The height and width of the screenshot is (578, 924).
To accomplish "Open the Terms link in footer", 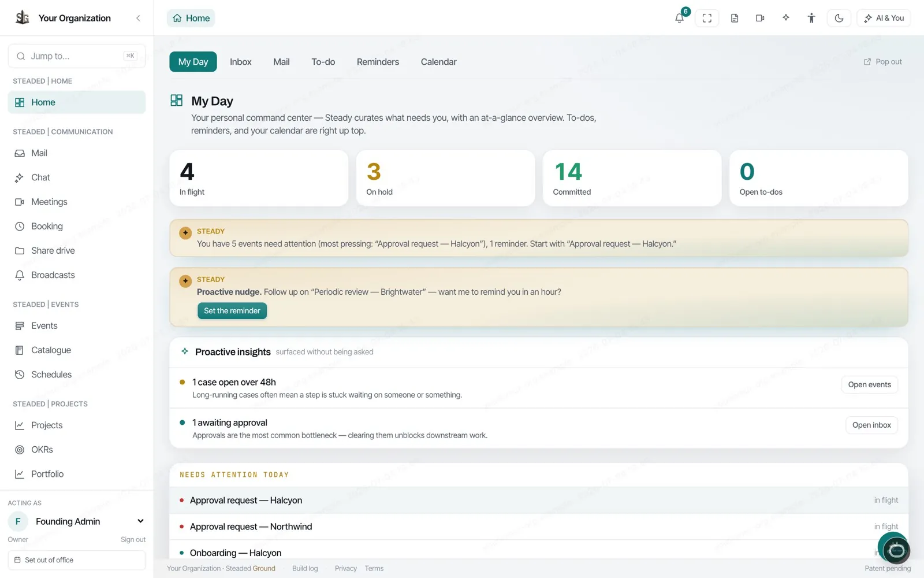I will 374,569.
